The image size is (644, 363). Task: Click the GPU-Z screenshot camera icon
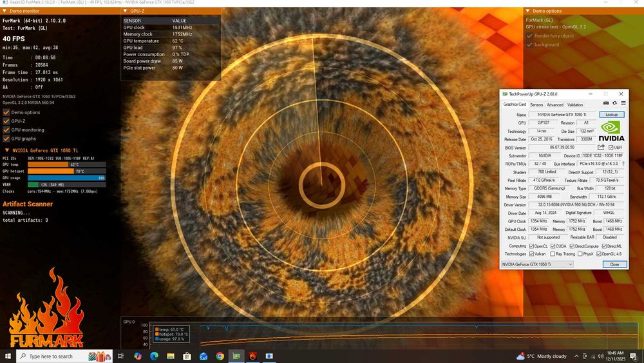pos(606,103)
